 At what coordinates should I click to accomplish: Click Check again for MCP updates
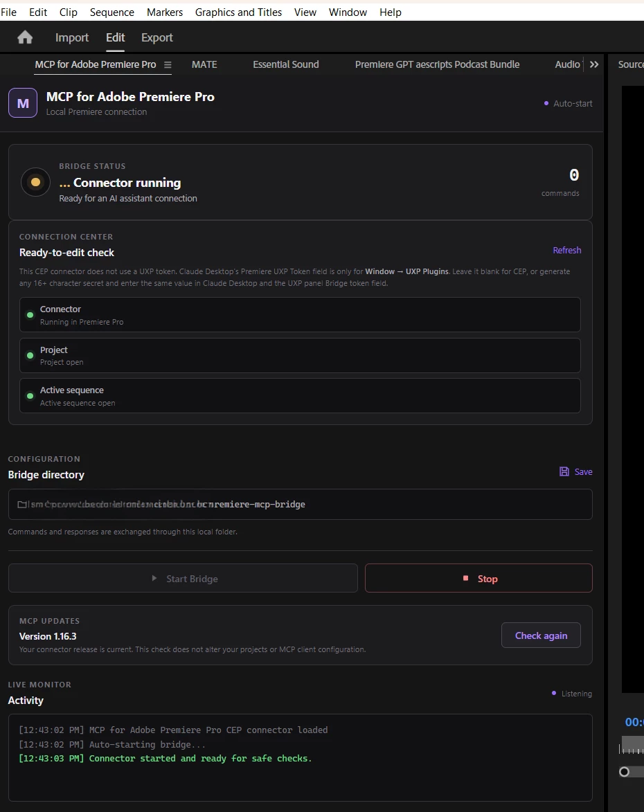(x=541, y=635)
